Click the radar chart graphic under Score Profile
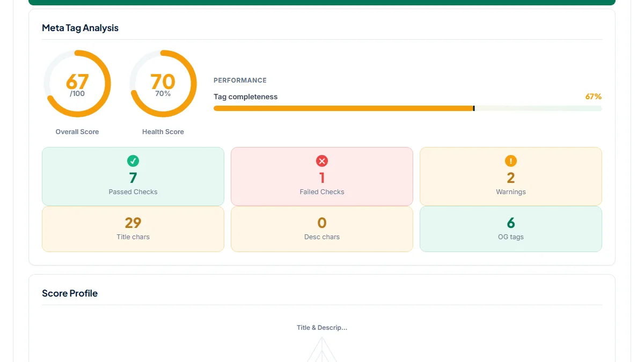The height and width of the screenshot is (362, 644). [322, 349]
